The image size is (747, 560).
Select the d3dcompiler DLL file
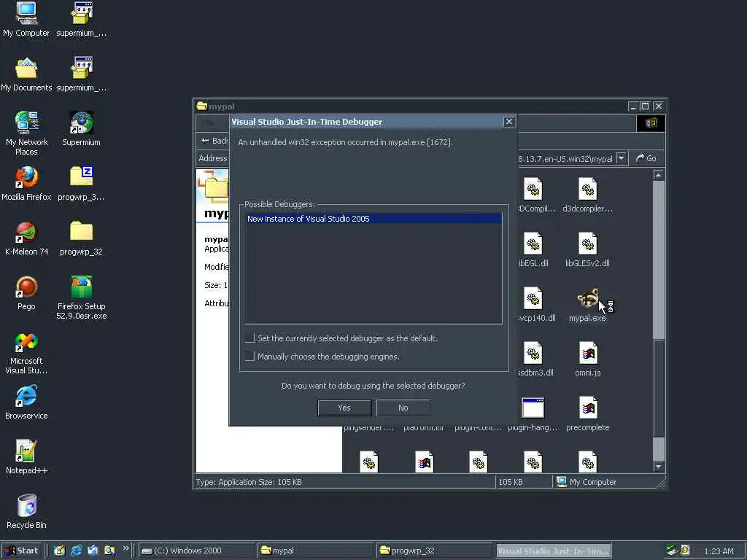pyautogui.click(x=587, y=195)
